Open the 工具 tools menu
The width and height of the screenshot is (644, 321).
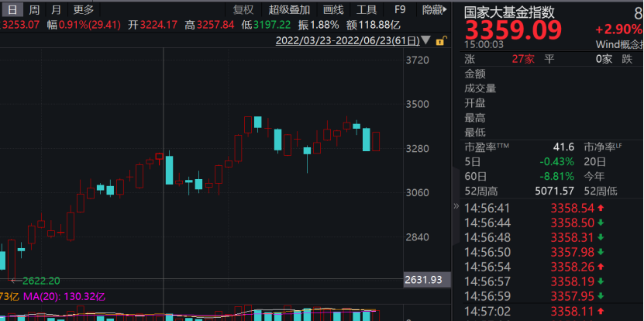[x=367, y=10]
